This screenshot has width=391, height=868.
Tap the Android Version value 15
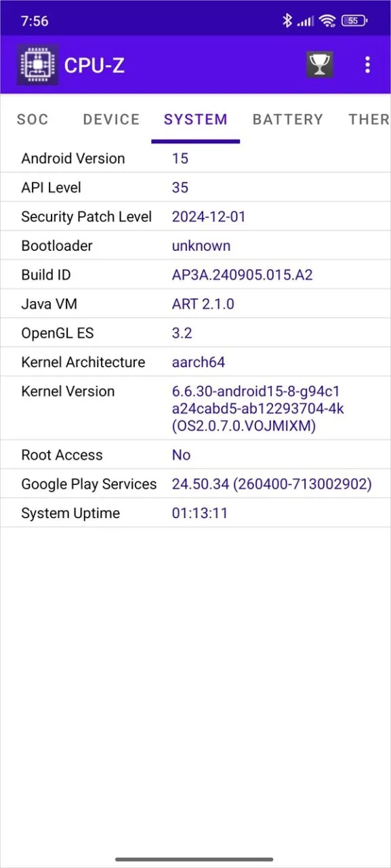[x=180, y=158]
